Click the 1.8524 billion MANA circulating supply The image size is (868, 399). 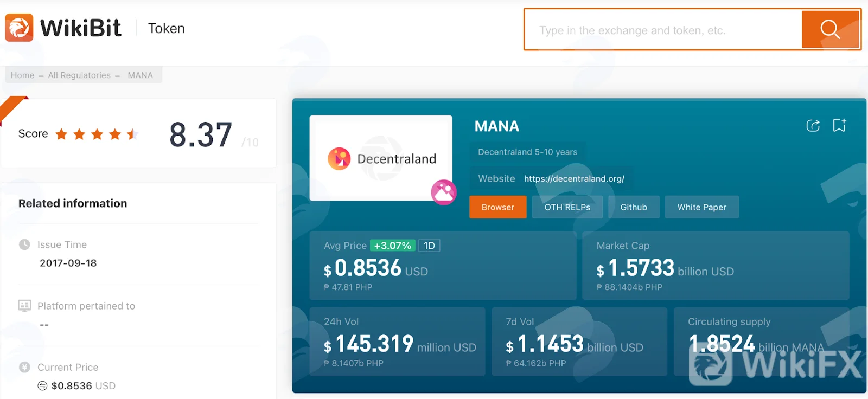pyautogui.click(x=756, y=344)
